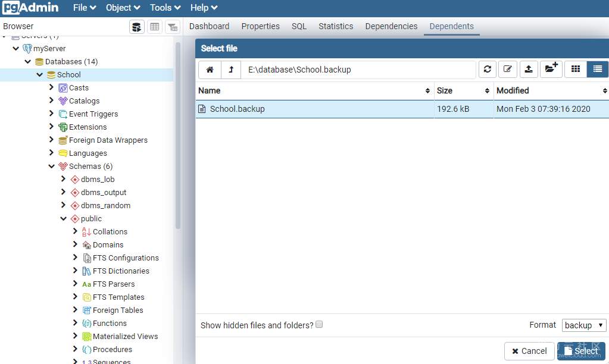
Task: Click the Event Triggers icon
Action: pyautogui.click(x=63, y=114)
